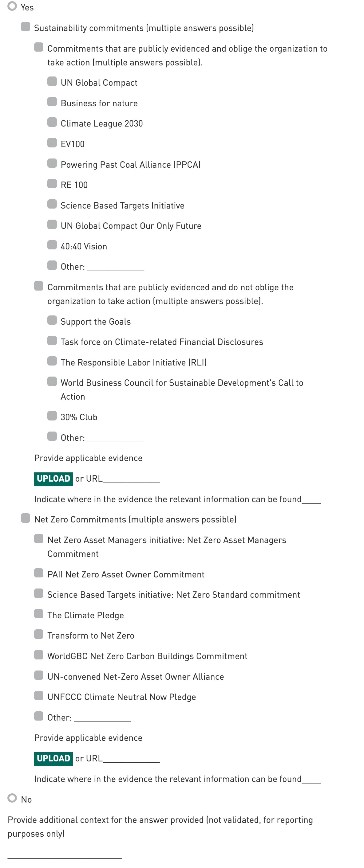The width and height of the screenshot is (364, 868).
Task: Tick the 30% Club checkbox
Action: [52, 416]
